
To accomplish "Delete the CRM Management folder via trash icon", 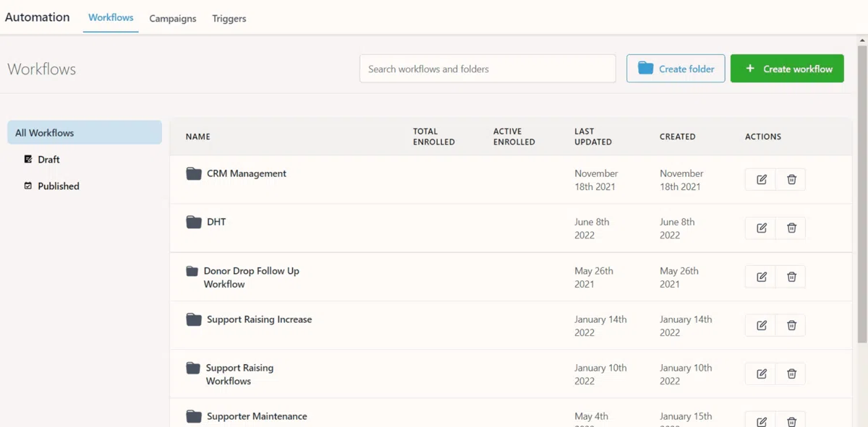I will pyautogui.click(x=791, y=180).
